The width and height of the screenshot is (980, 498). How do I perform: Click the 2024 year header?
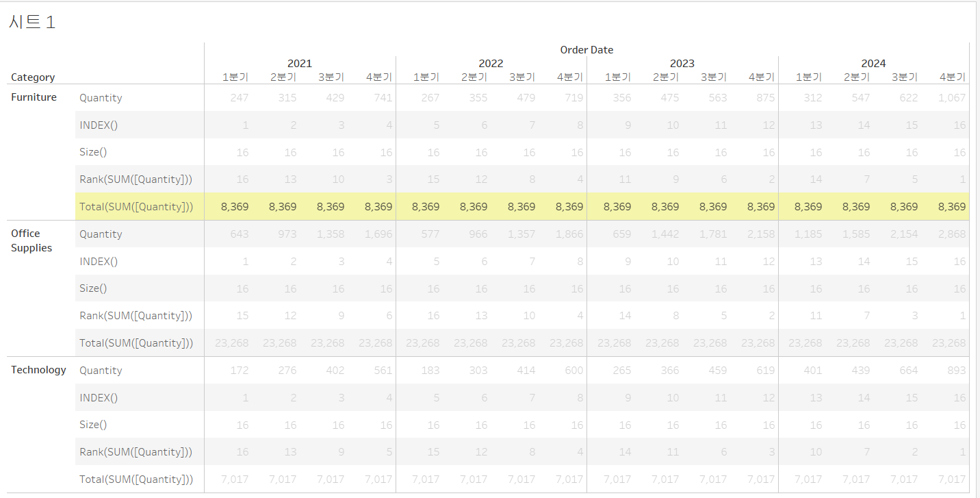[x=873, y=63]
